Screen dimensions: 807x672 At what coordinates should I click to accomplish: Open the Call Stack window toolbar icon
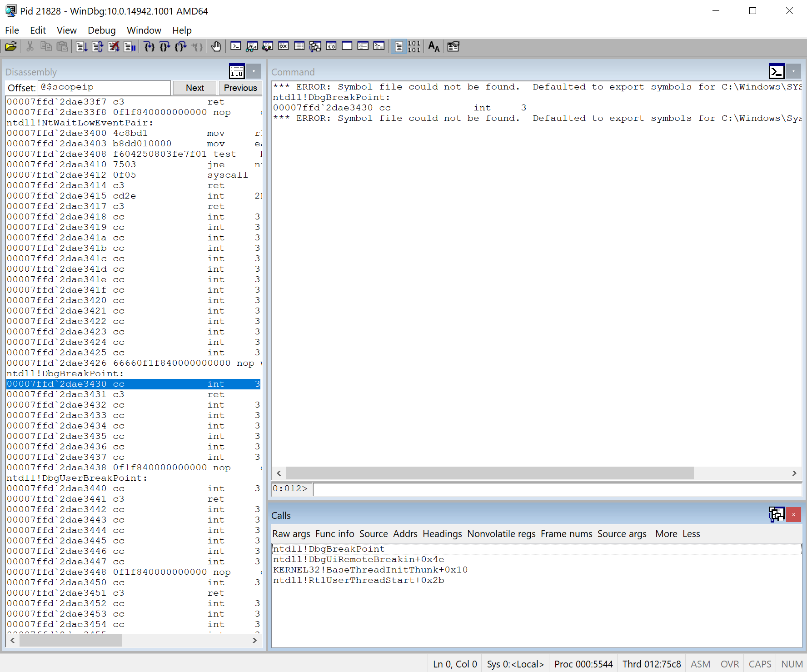[x=315, y=46]
